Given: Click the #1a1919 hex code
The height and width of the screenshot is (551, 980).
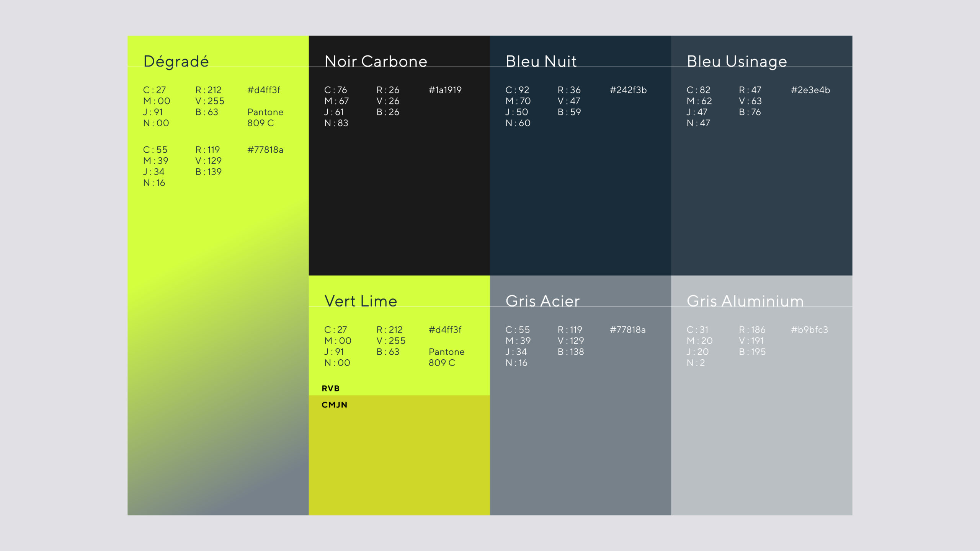Looking at the screenshot, I should point(445,90).
